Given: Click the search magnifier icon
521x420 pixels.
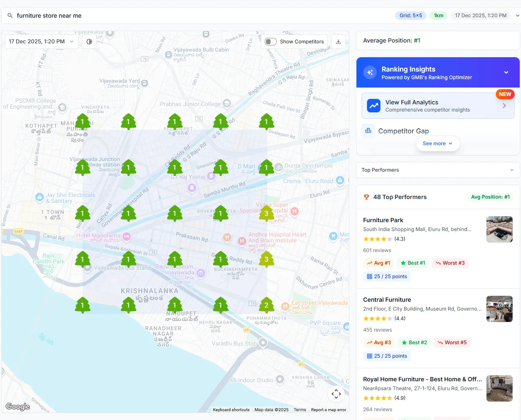Looking at the screenshot, I should [x=10, y=15].
